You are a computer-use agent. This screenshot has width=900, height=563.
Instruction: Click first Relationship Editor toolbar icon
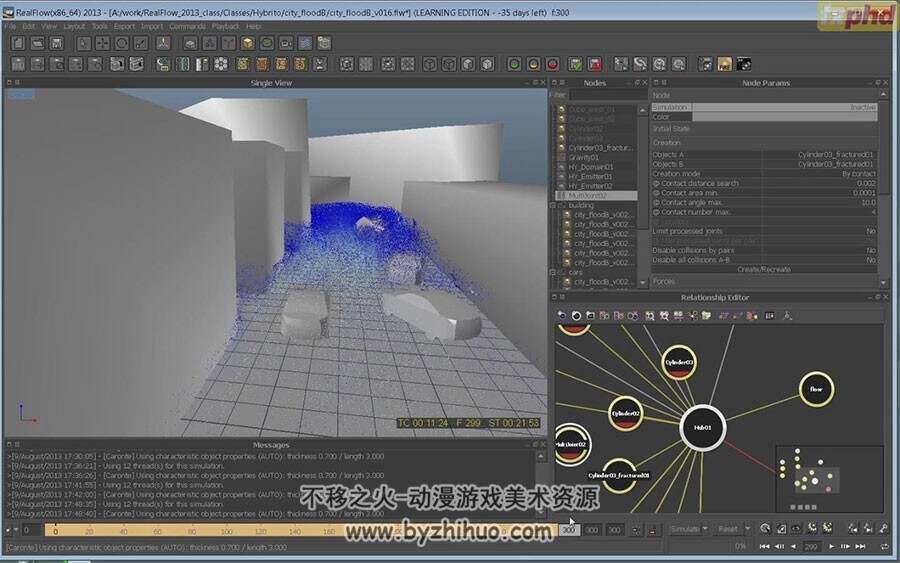click(562, 316)
